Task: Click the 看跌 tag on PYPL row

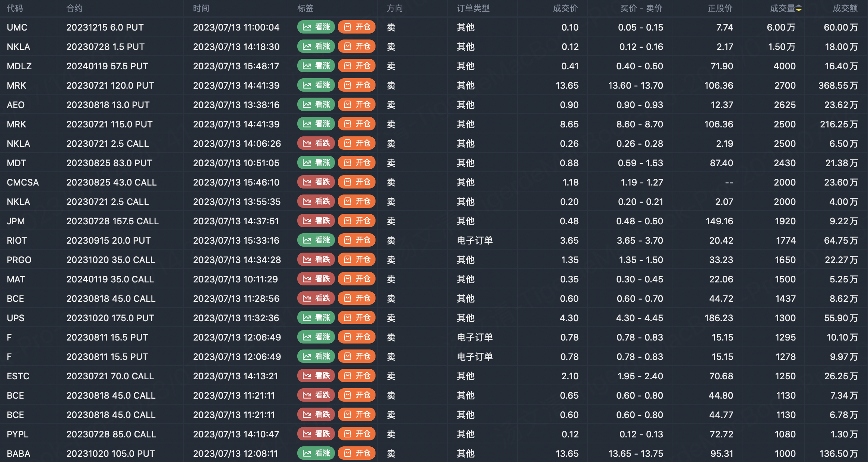Action: [316, 434]
